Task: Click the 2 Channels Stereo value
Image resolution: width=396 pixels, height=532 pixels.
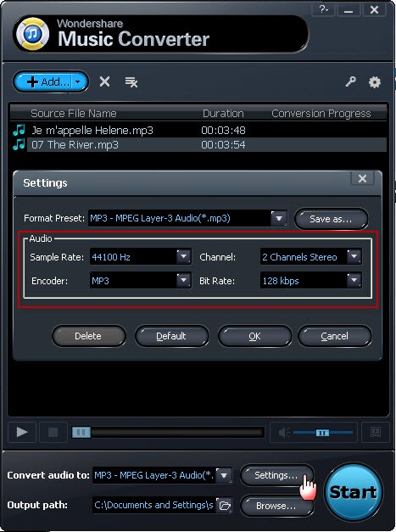Action: tap(299, 257)
